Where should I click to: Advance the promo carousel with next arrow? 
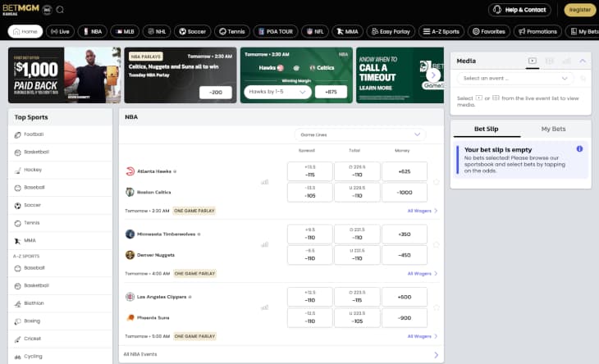coord(433,75)
